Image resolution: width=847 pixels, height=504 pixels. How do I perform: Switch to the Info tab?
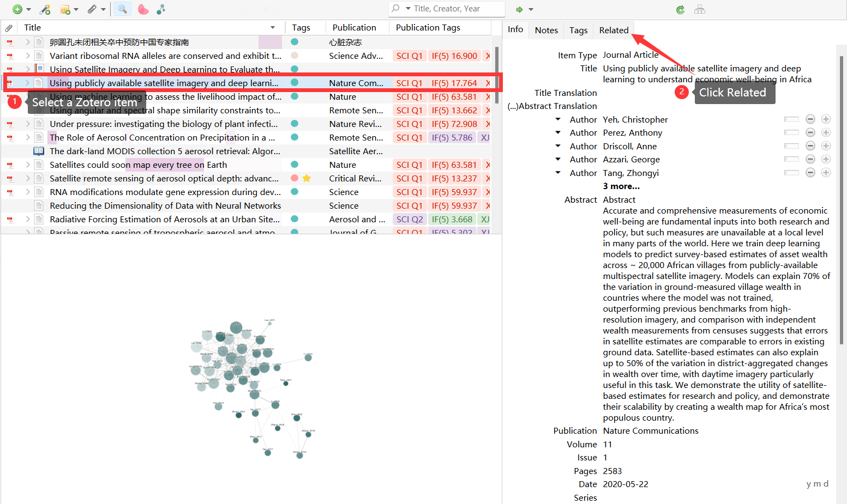pos(515,29)
